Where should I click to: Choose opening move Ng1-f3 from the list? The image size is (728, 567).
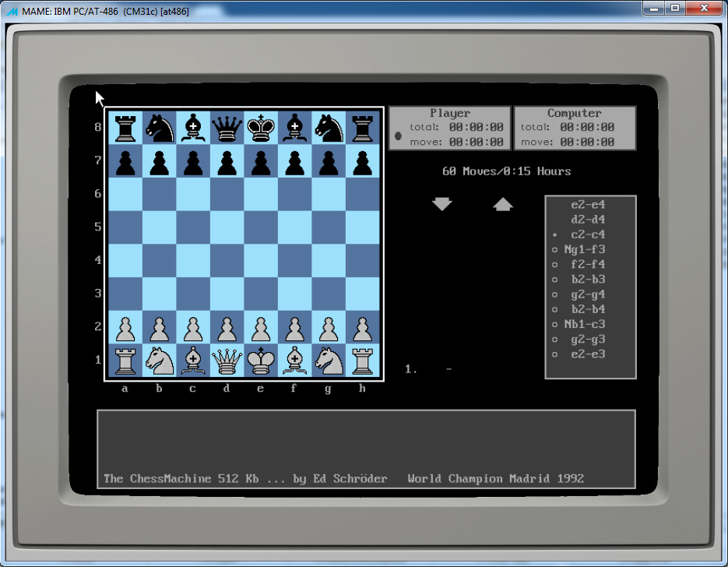[x=585, y=249]
